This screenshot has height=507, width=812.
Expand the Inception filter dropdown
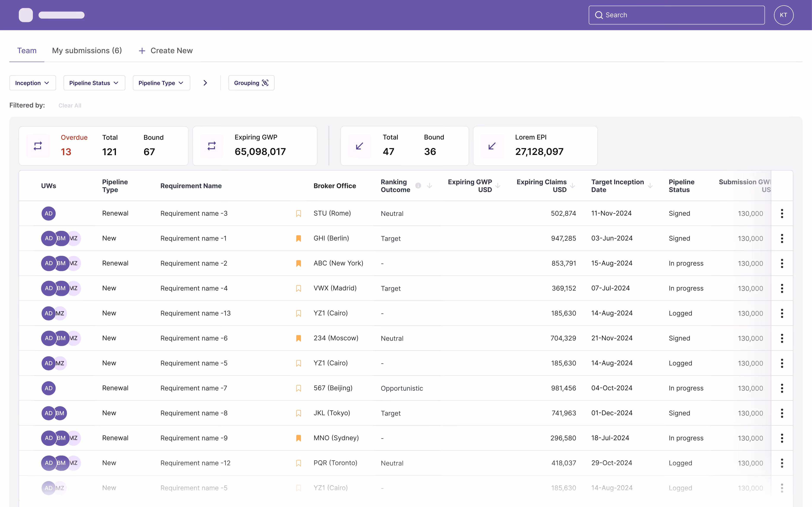[x=32, y=83]
